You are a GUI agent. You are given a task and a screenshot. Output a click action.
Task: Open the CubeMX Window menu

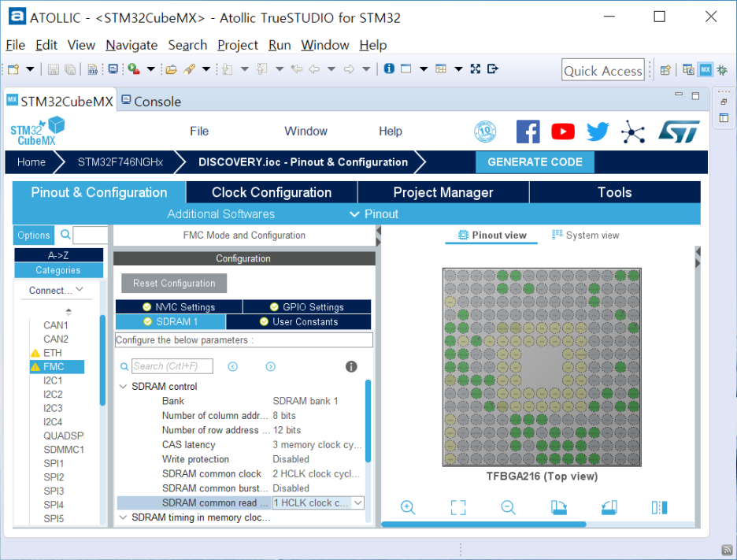click(306, 132)
